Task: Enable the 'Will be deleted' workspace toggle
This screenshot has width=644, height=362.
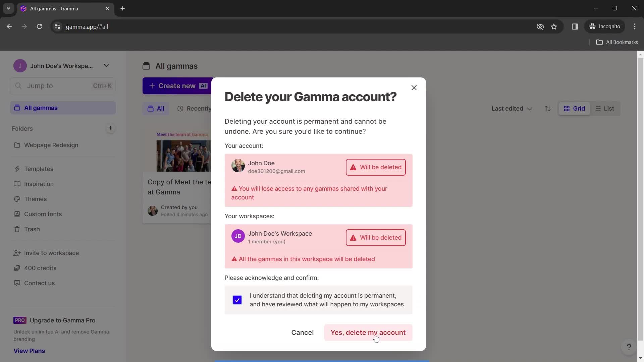Action: pyautogui.click(x=376, y=237)
